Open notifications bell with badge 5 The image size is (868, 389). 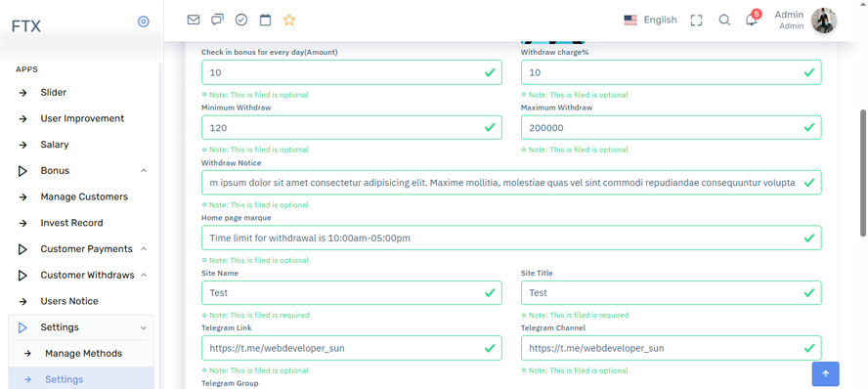pyautogui.click(x=752, y=19)
